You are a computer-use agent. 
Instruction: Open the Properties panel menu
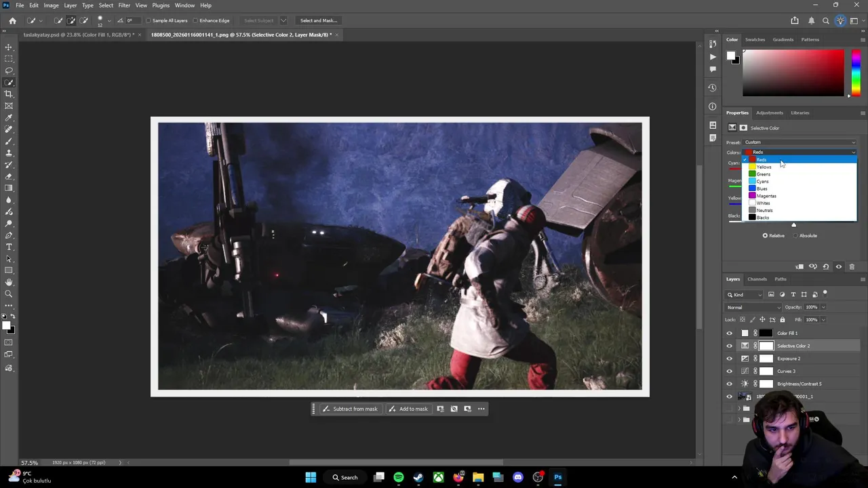(863, 113)
